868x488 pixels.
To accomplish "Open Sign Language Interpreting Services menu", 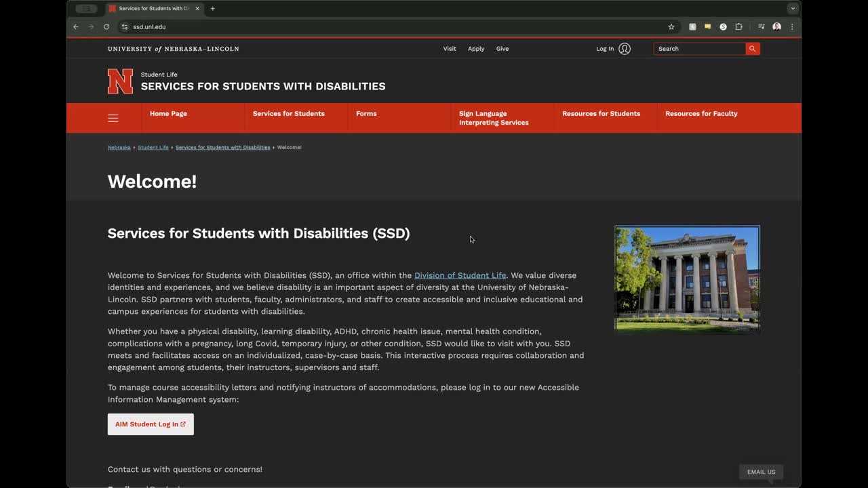I will [494, 118].
